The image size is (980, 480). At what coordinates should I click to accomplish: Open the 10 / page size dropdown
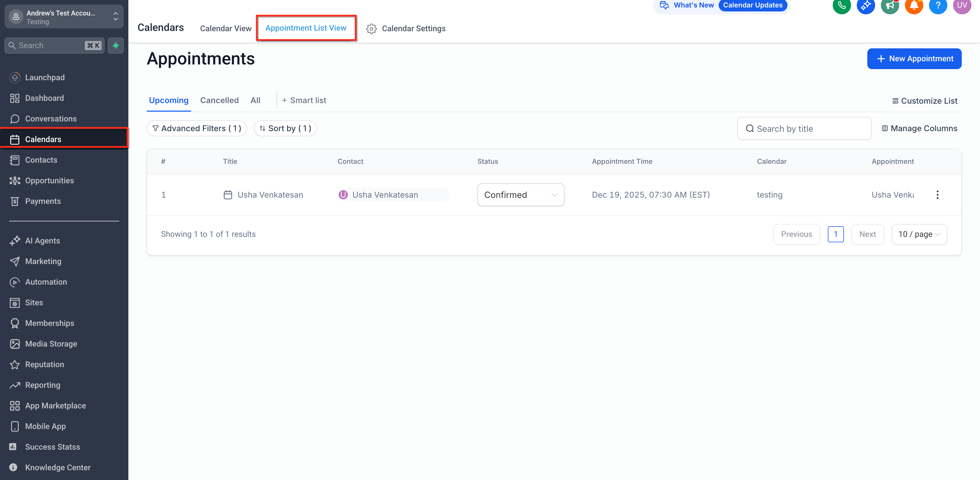[x=919, y=234]
